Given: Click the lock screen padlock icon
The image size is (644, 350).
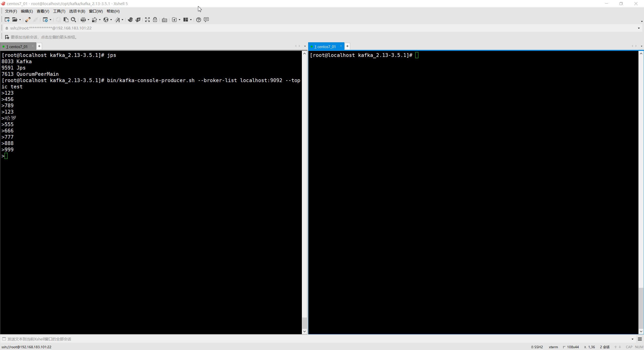Looking at the screenshot, I should click(155, 20).
